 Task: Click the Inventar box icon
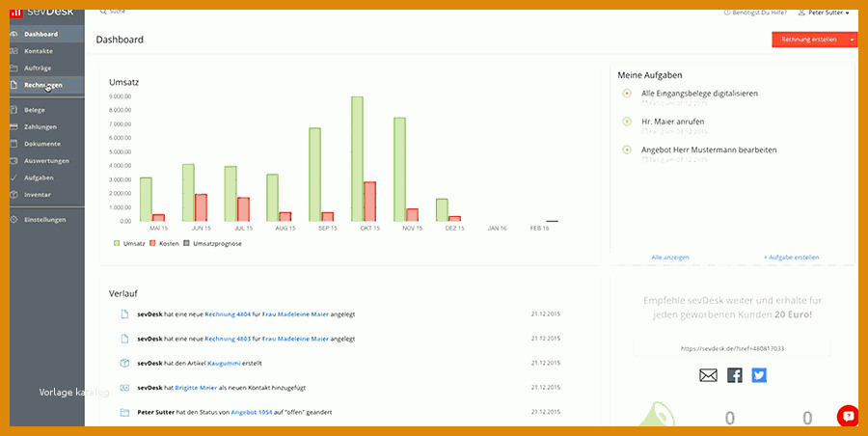14,195
